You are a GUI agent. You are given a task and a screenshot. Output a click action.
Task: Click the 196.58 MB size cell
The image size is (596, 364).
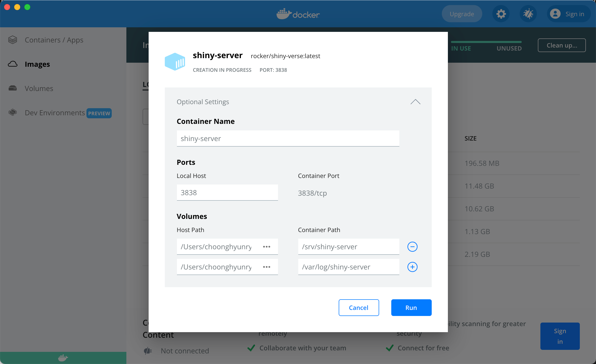482,163
